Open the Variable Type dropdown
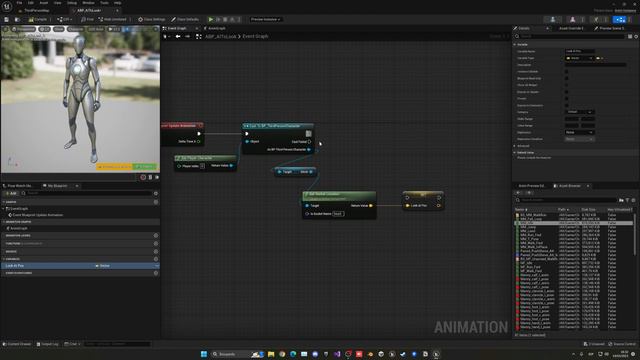640x360 pixels. coord(579,58)
